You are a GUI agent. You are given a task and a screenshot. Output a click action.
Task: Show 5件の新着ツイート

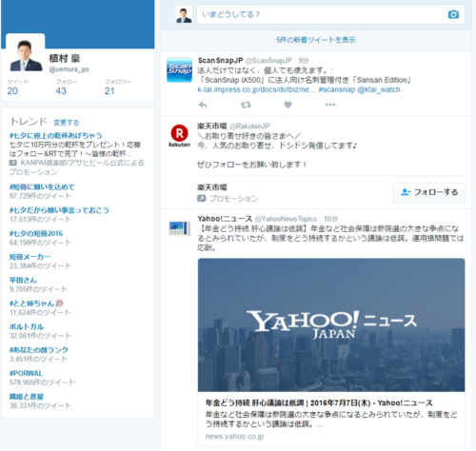[x=316, y=40]
